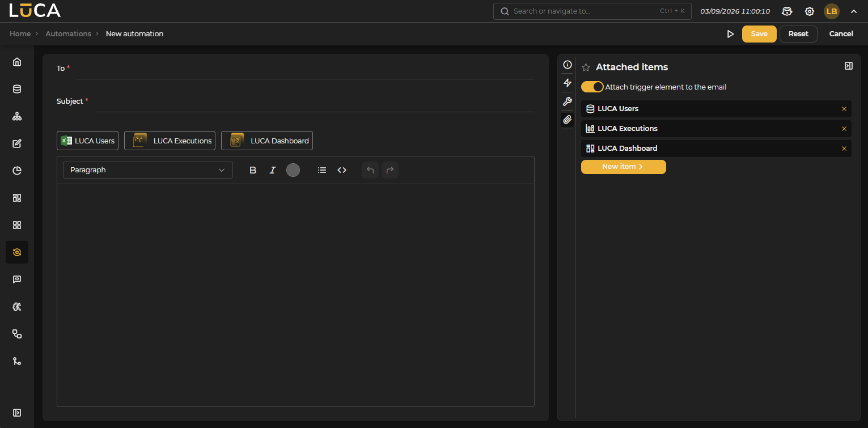The image size is (868, 428).
Task: Toggle the code view button
Action: pyautogui.click(x=342, y=170)
